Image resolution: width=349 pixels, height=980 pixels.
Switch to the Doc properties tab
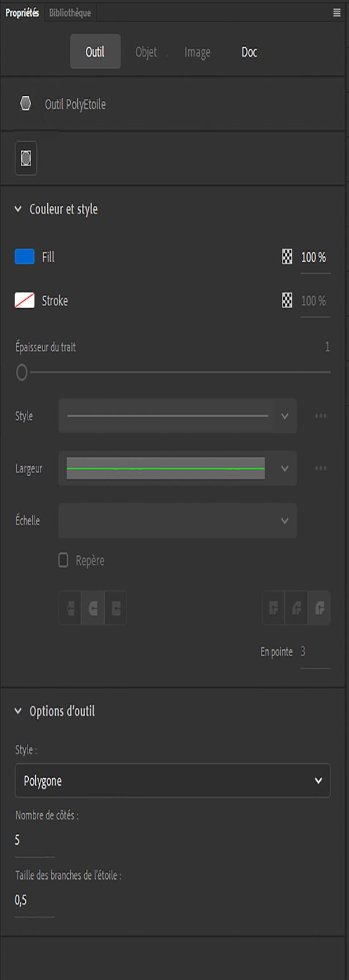click(x=249, y=52)
